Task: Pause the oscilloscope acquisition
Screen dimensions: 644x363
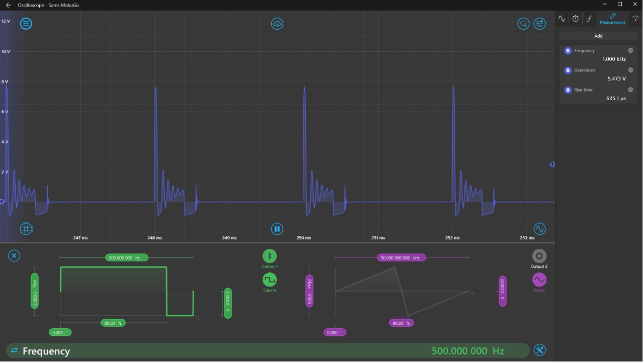Action: (x=277, y=229)
